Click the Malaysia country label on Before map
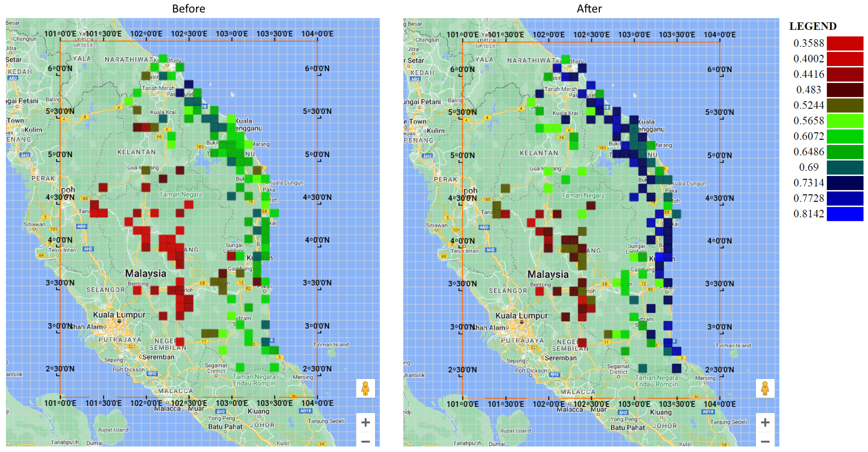The height and width of the screenshot is (452, 868). (146, 273)
